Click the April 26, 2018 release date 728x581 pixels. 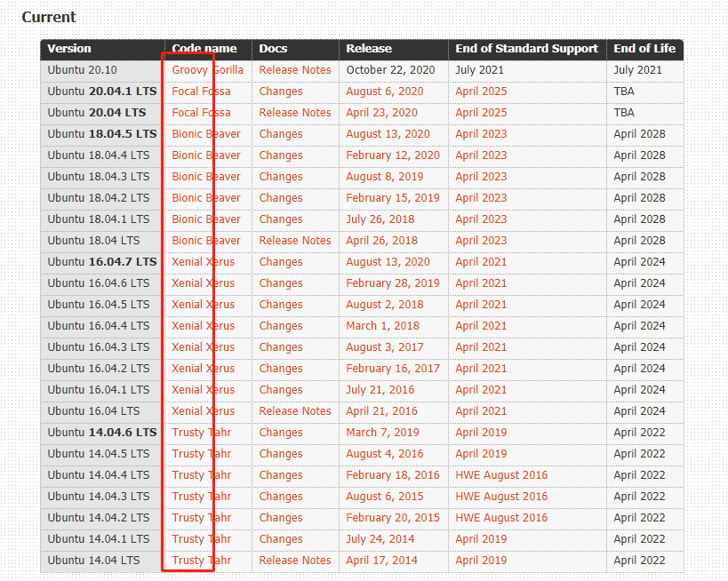[381, 241]
